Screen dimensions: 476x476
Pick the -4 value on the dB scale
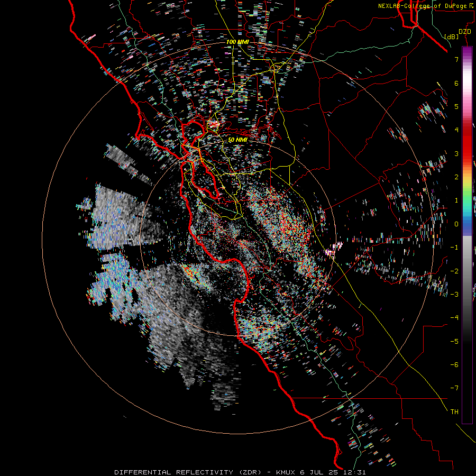coord(454,317)
